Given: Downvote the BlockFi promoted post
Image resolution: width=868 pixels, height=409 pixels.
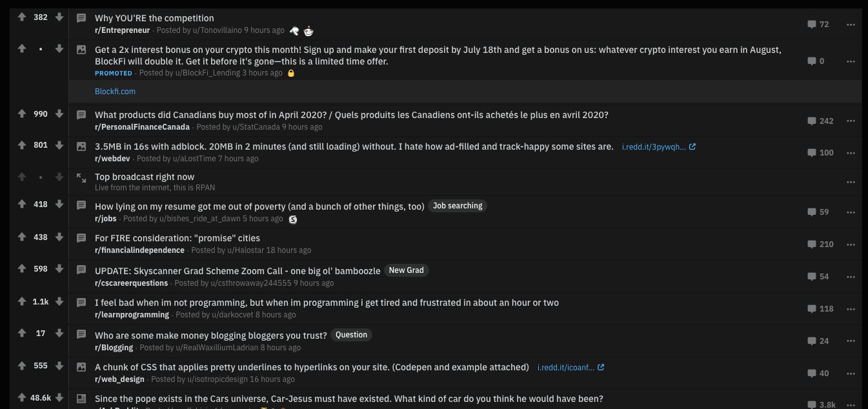Looking at the screenshot, I should pos(59,49).
